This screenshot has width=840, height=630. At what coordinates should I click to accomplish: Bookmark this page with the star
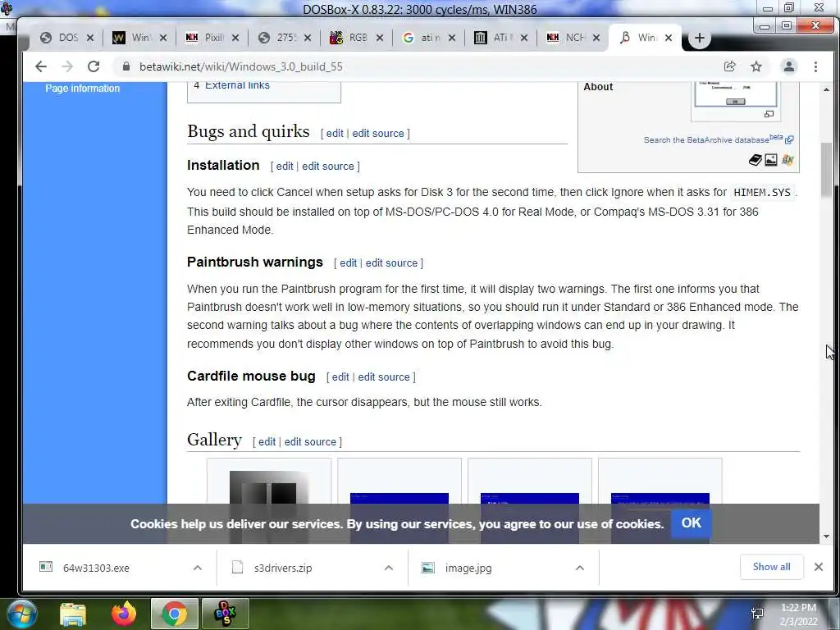(756, 66)
